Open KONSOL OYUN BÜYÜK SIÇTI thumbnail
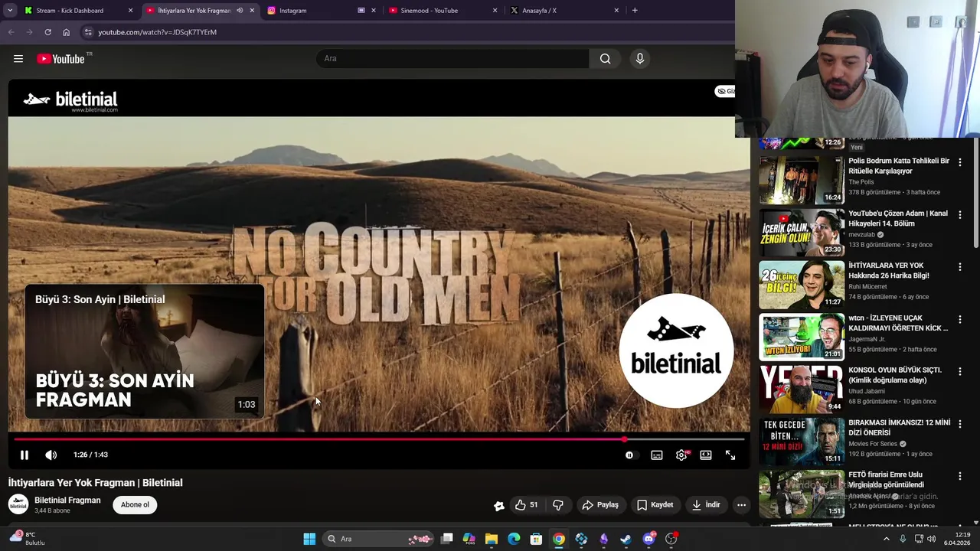This screenshot has width=980, height=551. [x=801, y=389]
